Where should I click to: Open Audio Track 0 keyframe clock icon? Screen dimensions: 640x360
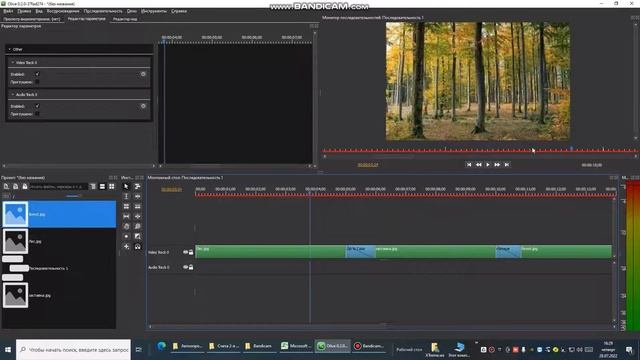pos(143,106)
